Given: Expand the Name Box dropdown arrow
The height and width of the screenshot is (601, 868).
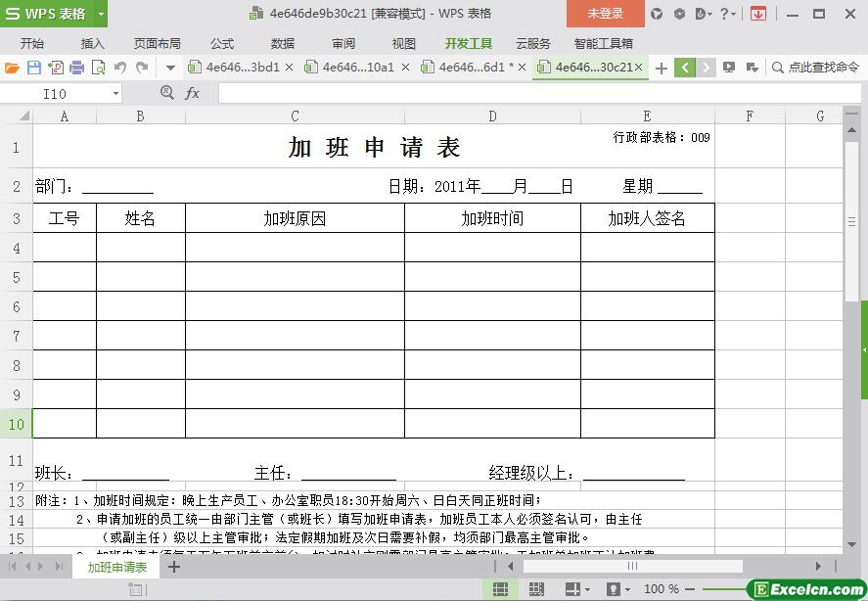Looking at the screenshot, I should click(x=115, y=94).
